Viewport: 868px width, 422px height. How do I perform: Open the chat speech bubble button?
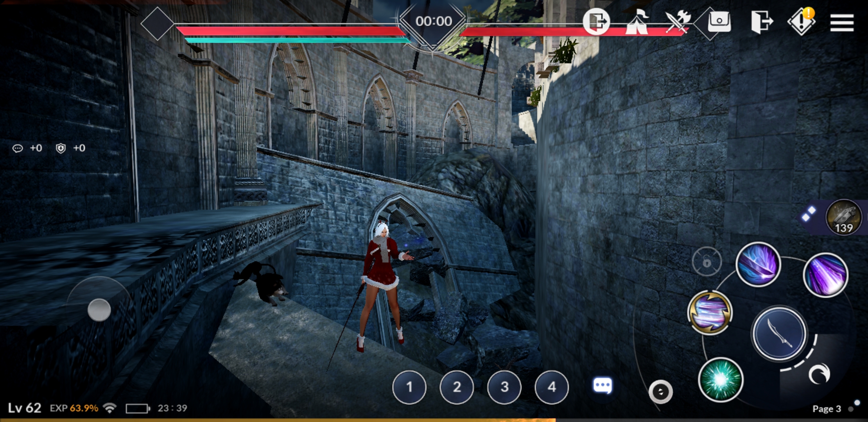603,386
